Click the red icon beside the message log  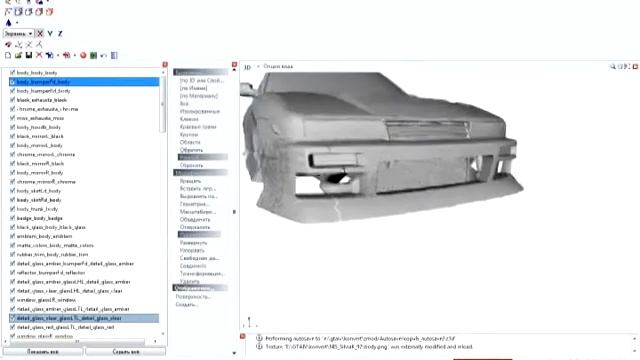[x=242, y=336]
